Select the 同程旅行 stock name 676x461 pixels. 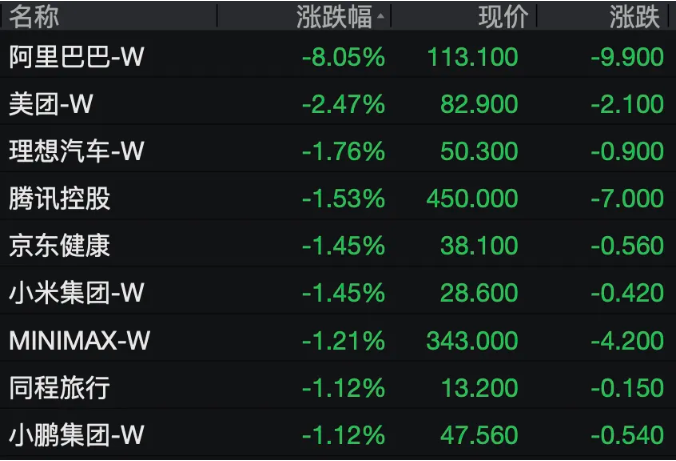point(59,387)
